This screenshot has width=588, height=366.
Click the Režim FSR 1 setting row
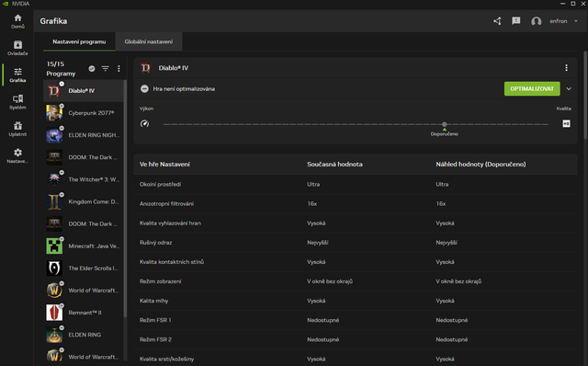click(356, 320)
